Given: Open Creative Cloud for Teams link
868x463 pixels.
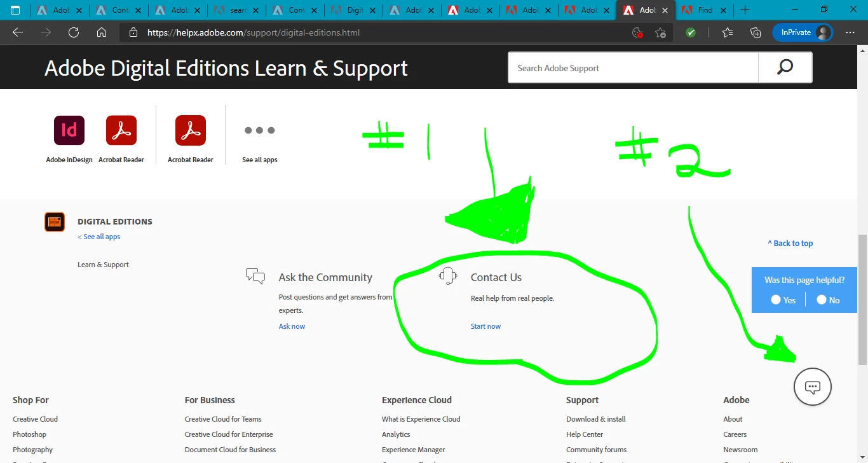Looking at the screenshot, I should 223,419.
